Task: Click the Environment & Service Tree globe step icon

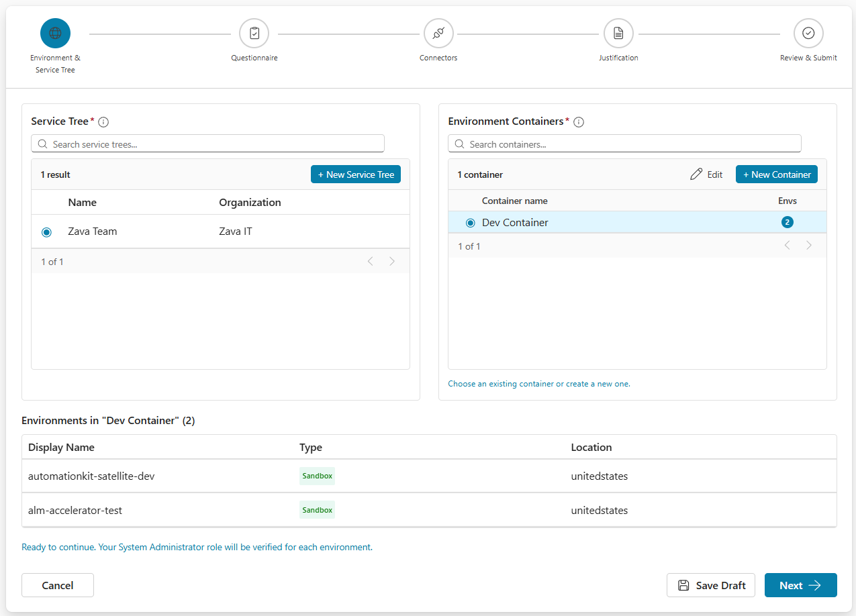Action: 55,33
